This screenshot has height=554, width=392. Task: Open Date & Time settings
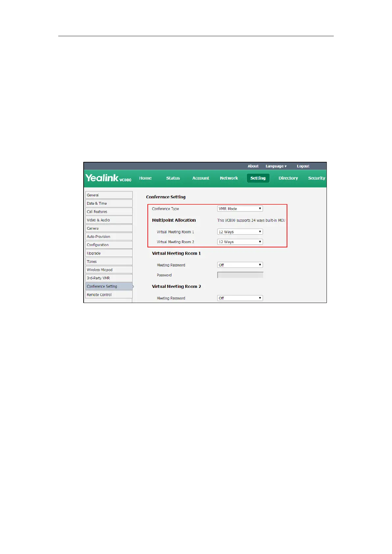click(109, 203)
